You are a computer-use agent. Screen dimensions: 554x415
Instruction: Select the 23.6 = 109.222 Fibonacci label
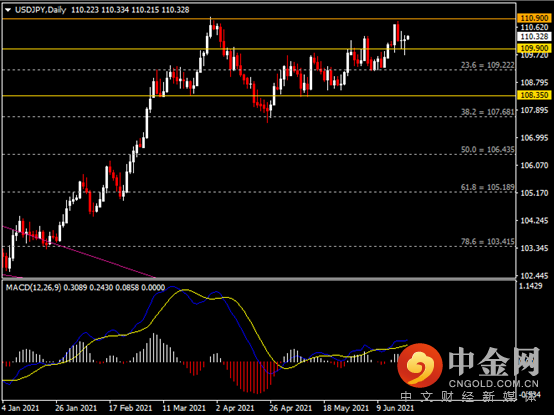(x=488, y=65)
